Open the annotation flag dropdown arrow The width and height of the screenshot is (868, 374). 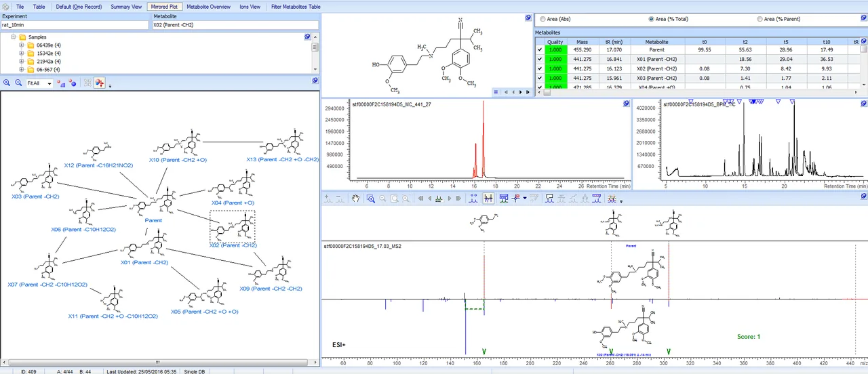pos(525,199)
